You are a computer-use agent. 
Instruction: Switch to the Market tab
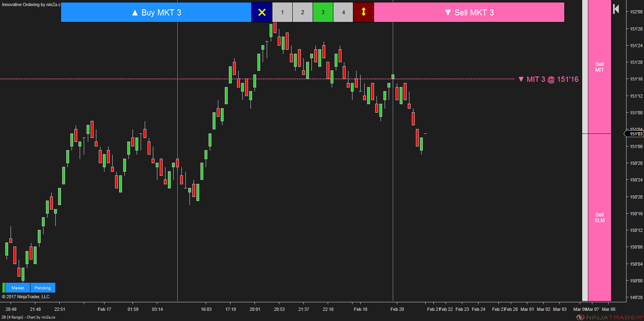click(17, 288)
